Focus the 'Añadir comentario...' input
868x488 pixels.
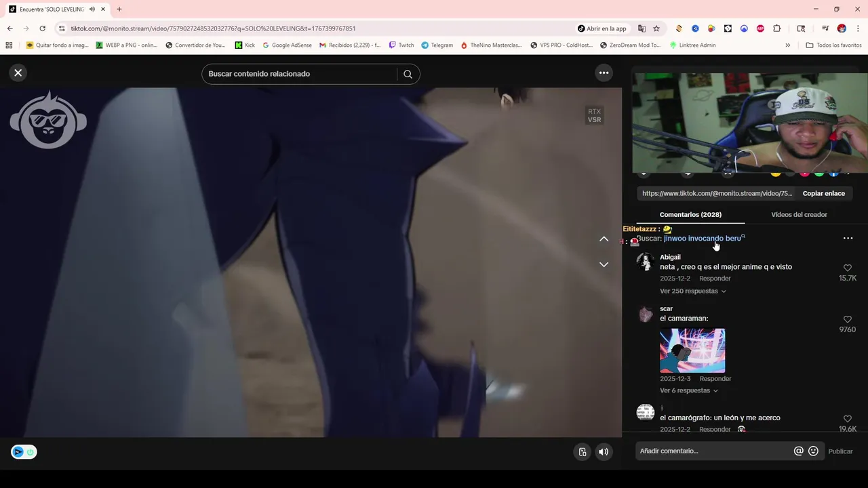pyautogui.click(x=712, y=451)
